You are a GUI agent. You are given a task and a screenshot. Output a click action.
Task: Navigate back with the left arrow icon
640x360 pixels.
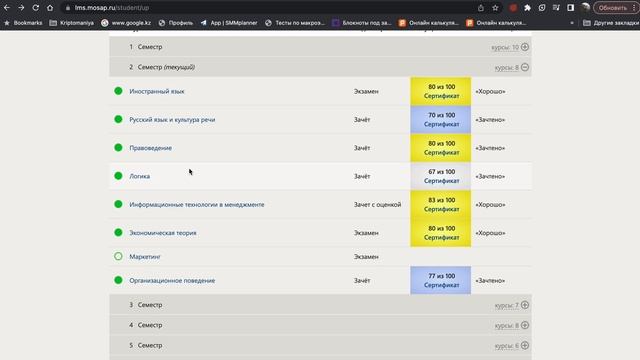7,8
